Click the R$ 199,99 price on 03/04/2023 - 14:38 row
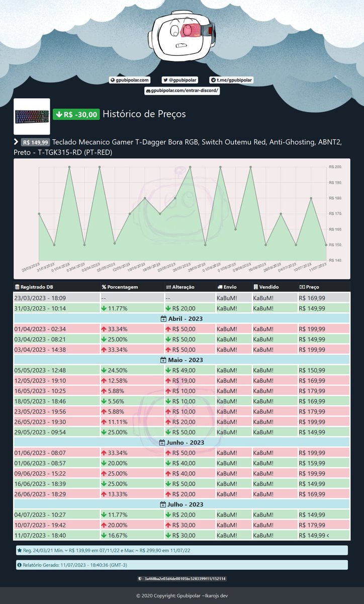Viewport: 364px width, 604px height. tap(312, 350)
